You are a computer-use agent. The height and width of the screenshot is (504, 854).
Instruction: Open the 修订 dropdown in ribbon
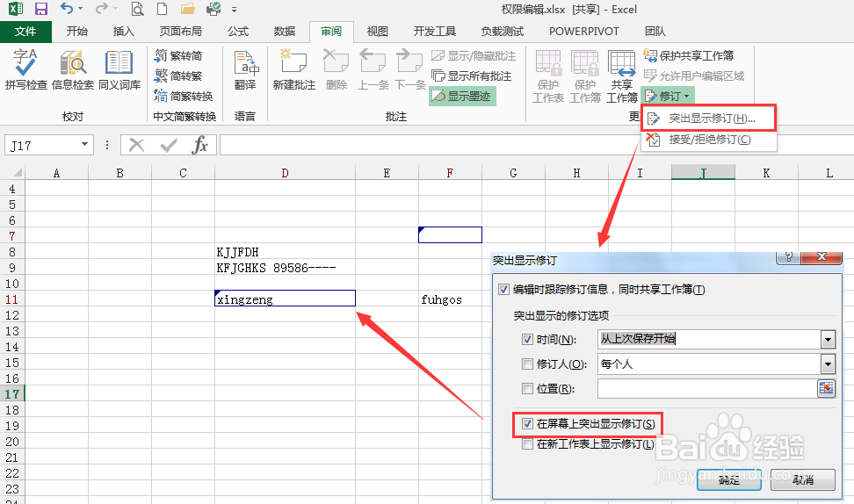point(668,96)
